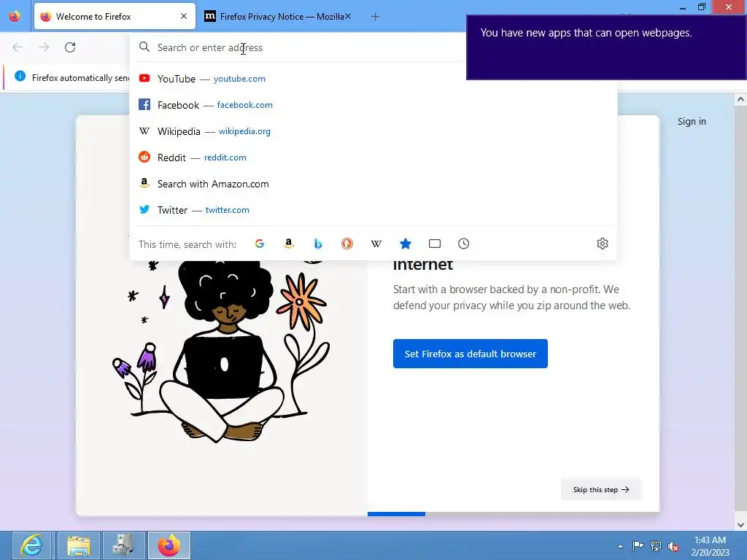Viewport: 747px width, 560px height.
Task: Click the Firefox logo at top-left
Action: click(15, 16)
